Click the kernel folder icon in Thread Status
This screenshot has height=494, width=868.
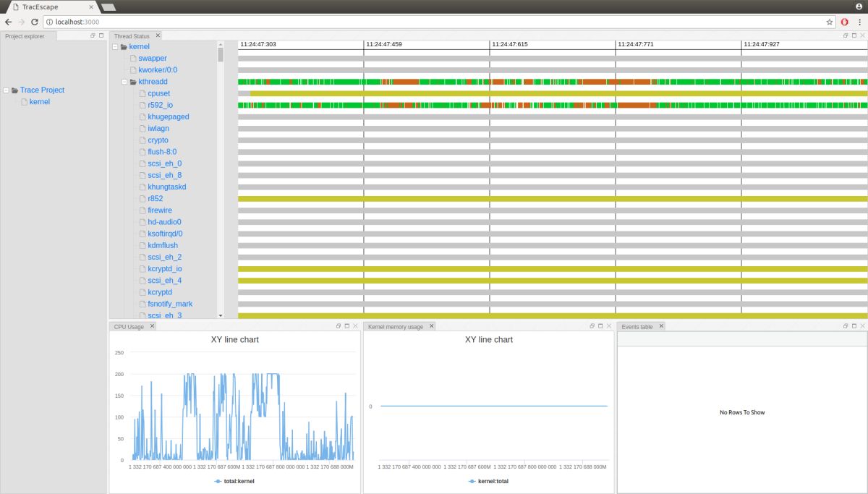click(x=124, y=47)
